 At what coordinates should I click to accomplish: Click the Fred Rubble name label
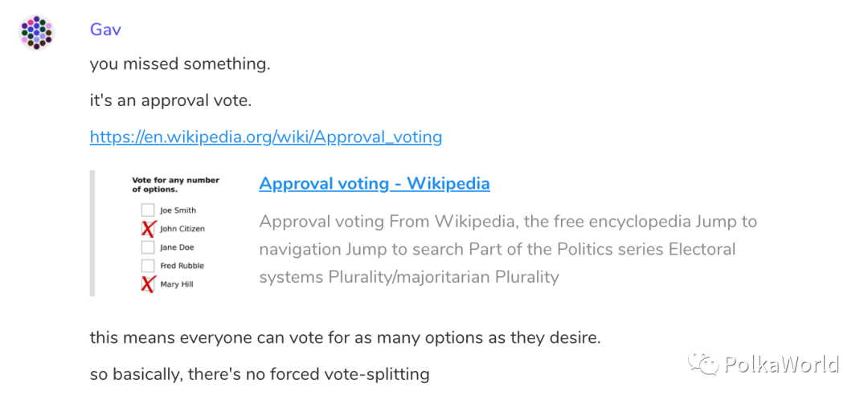pyautogui.click(x=182, y=266)
